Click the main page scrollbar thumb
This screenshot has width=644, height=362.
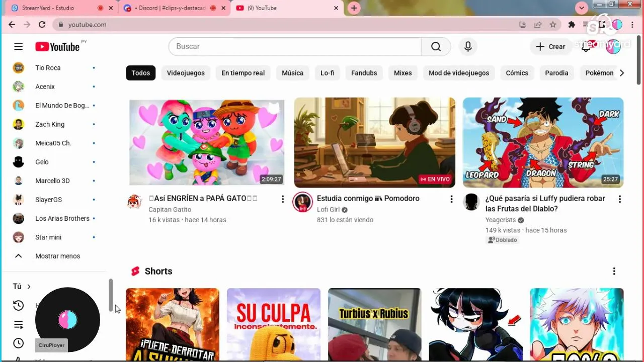tap(639, 59)
